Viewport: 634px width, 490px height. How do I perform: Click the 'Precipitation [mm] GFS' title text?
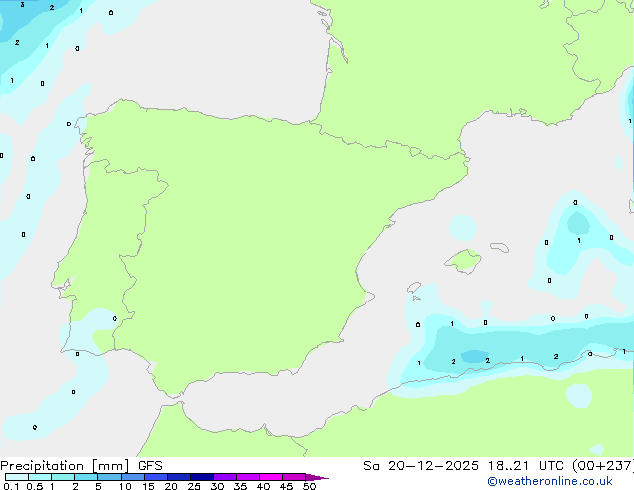click(x=81, y=466)
